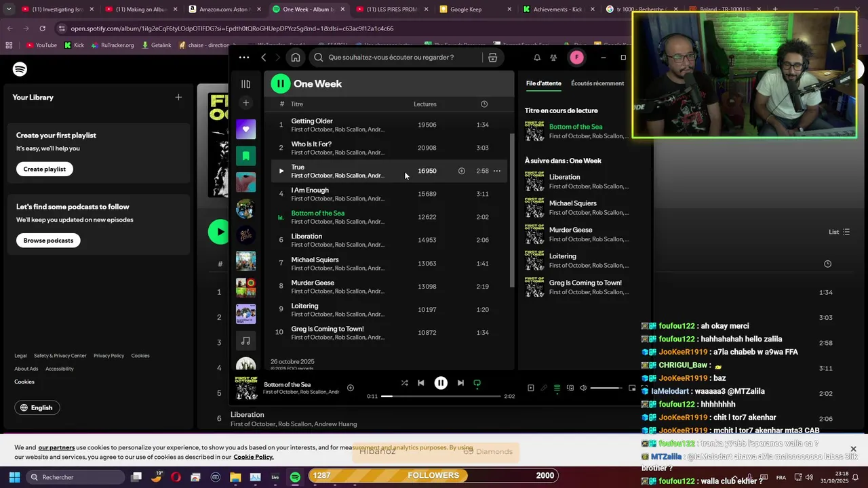This screenshot has width=868, height=488.
Task: Click the plus create button in sidebar
Action: point(245,103)
